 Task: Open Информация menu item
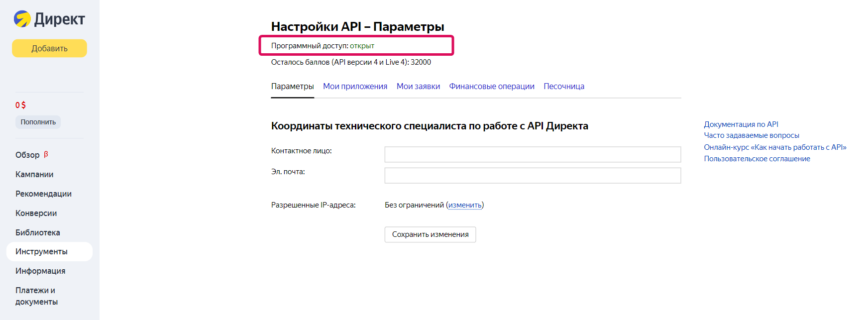point(40,271)
